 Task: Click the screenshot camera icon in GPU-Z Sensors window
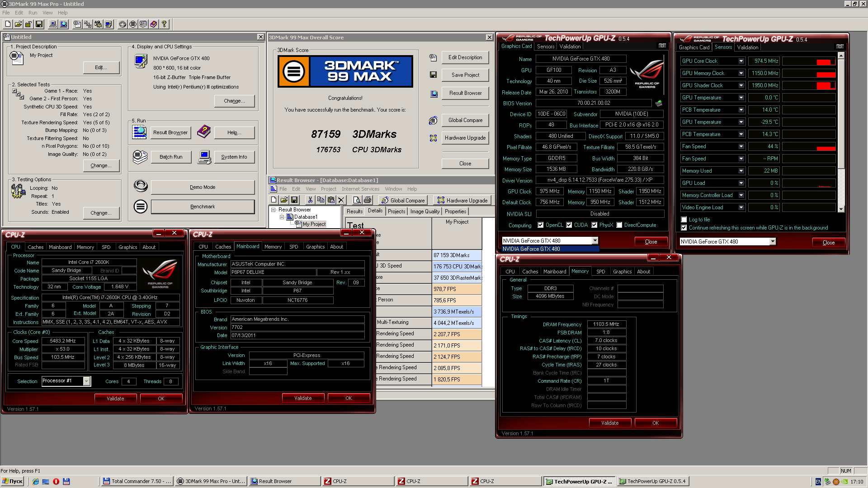(x=840, y=47)
